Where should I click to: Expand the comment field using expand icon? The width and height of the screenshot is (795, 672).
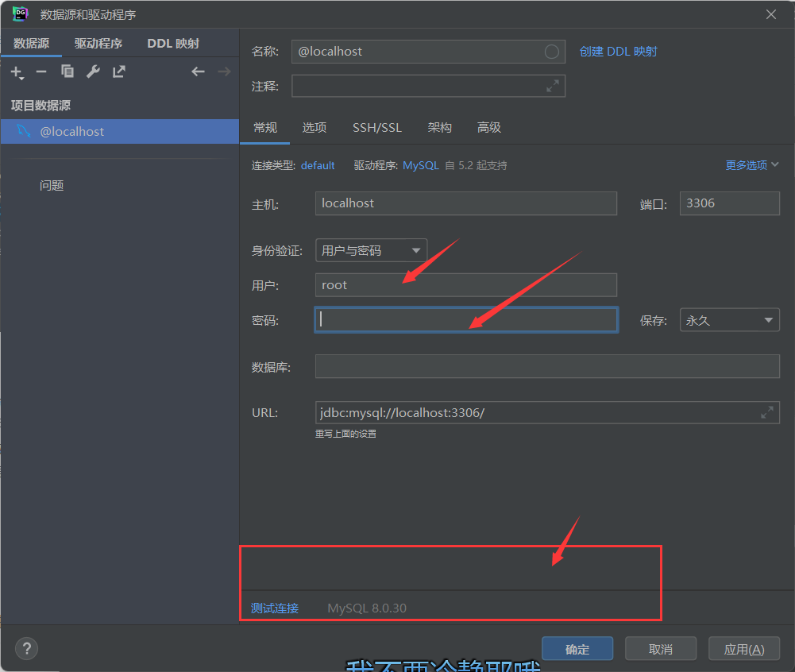[553, 87]
